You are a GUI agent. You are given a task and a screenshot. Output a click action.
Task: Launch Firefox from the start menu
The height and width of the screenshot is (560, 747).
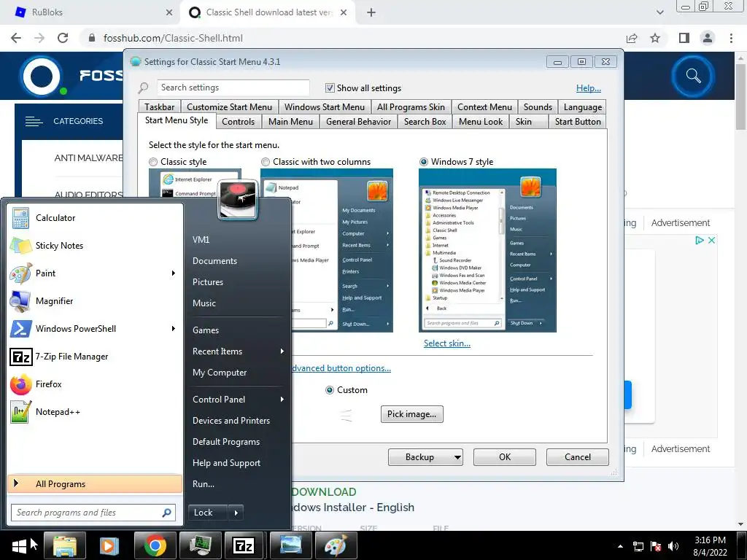(x=94, y=384)
